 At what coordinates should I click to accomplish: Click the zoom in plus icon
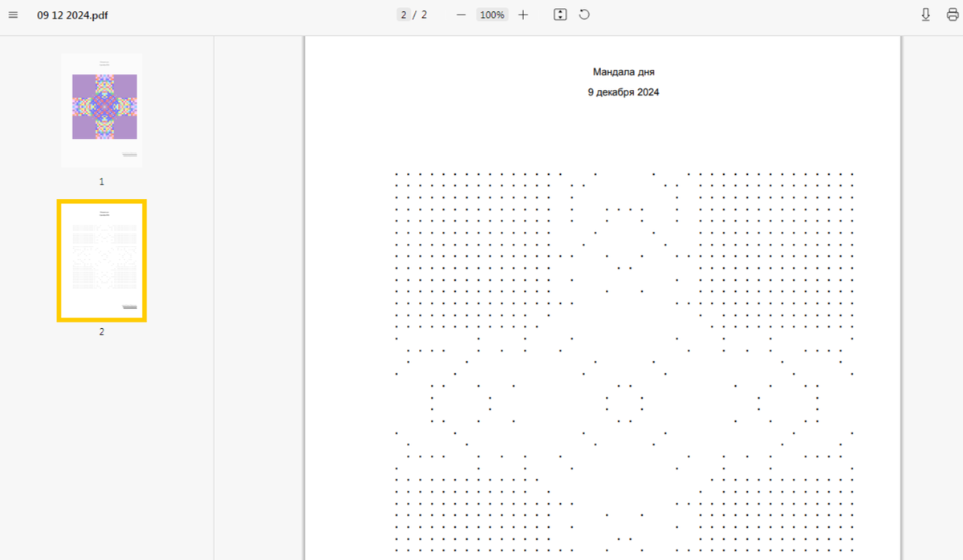pyautogui.click(x=523, y=14)
